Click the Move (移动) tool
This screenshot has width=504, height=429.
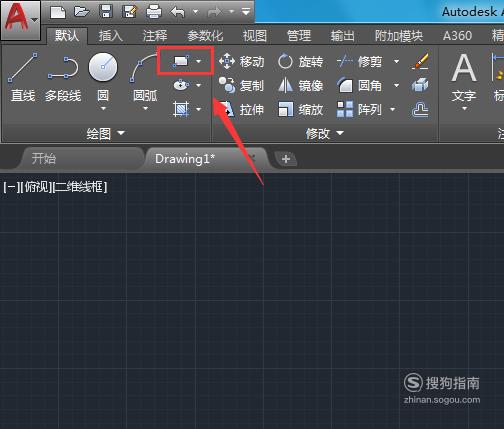pos(242,62)
